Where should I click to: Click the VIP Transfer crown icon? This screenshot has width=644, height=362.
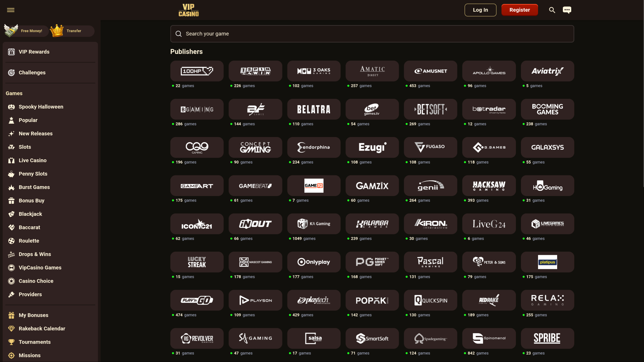57,31
